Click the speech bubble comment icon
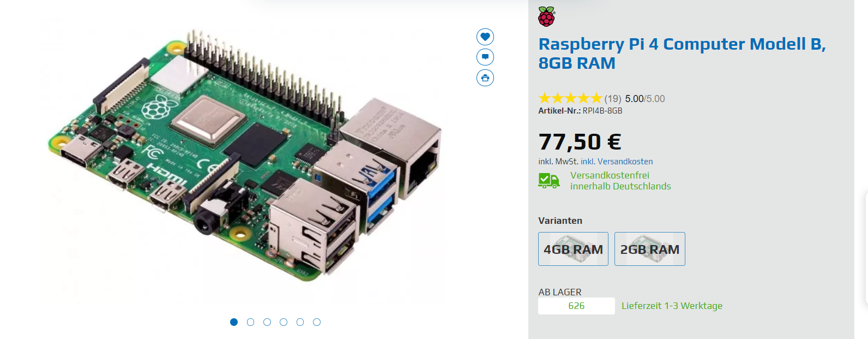The height and width of the screenshot is (339, 868). (485, 57)
